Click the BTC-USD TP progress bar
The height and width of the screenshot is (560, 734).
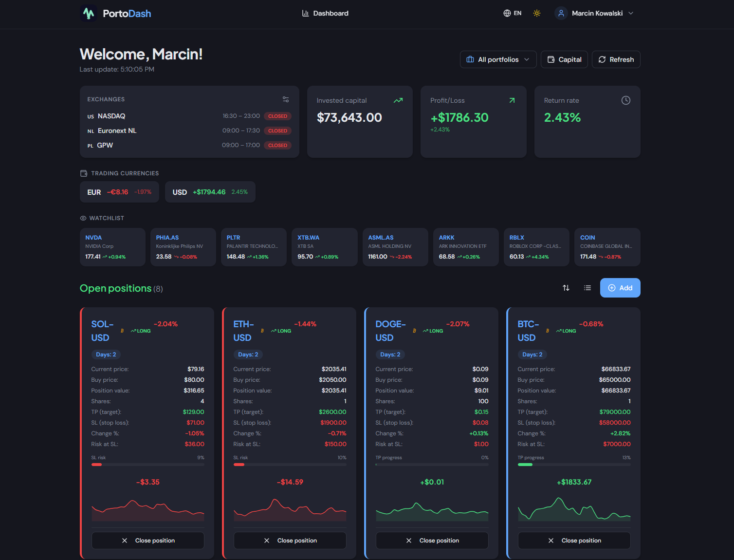[x=574, y=465]
